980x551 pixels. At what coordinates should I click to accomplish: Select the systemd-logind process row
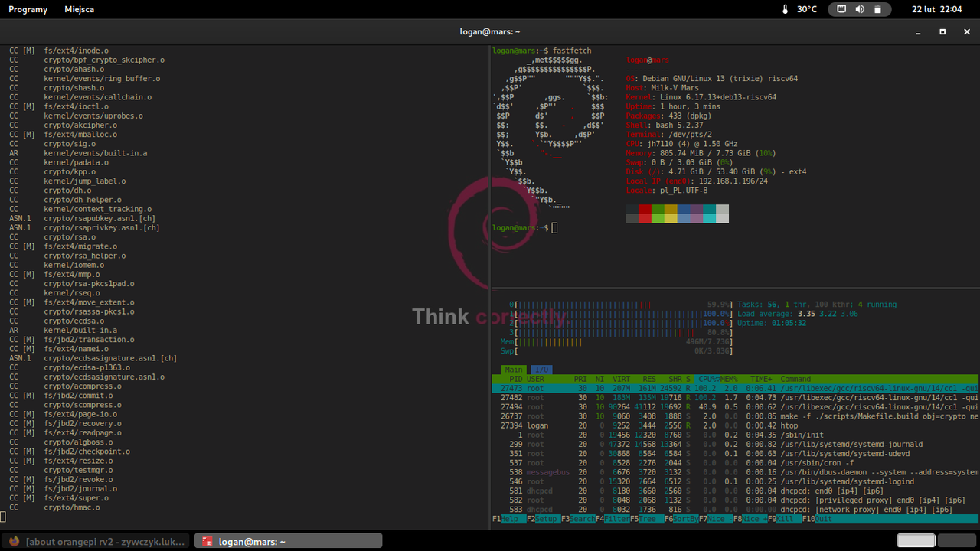(735, 481)
